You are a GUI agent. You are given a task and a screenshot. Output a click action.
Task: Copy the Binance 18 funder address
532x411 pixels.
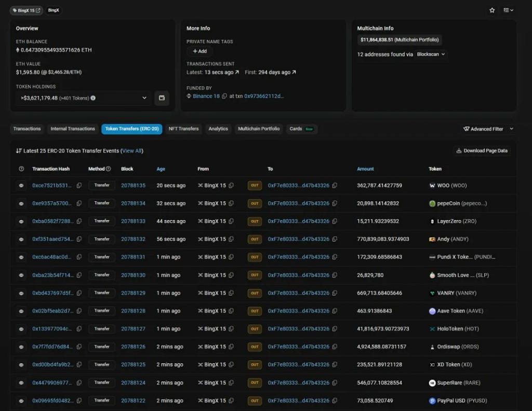224,96
